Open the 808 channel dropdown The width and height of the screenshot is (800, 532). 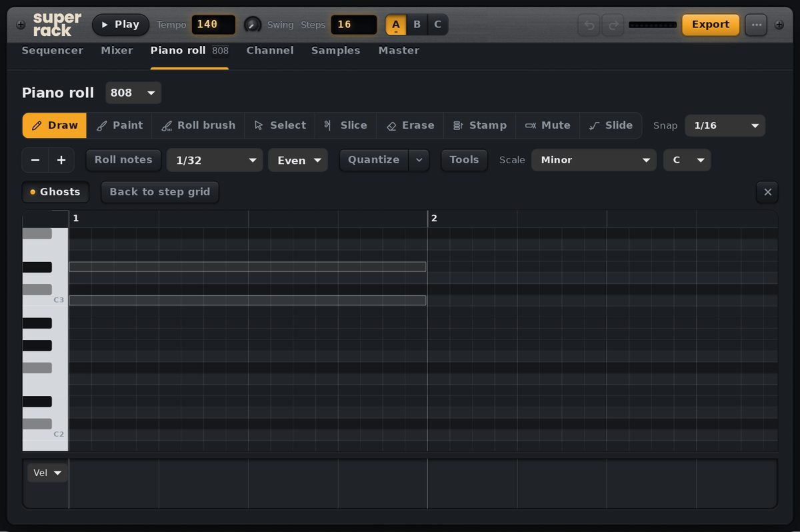133,93
